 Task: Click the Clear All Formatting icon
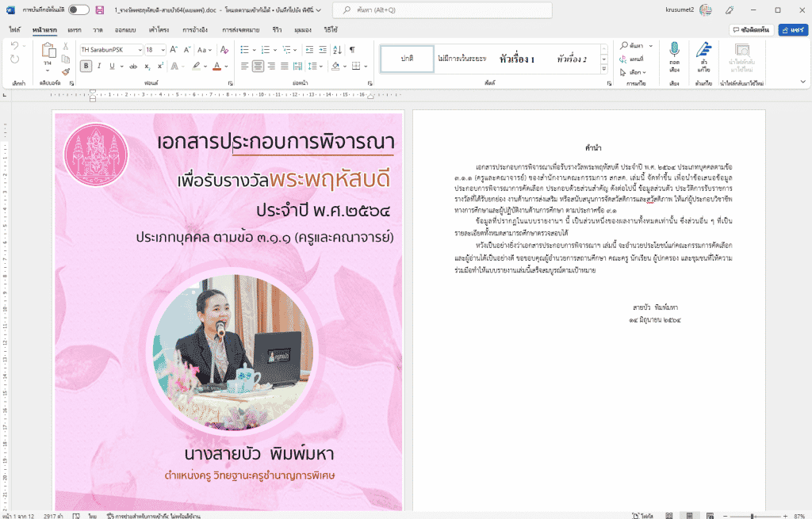[224, 50]
